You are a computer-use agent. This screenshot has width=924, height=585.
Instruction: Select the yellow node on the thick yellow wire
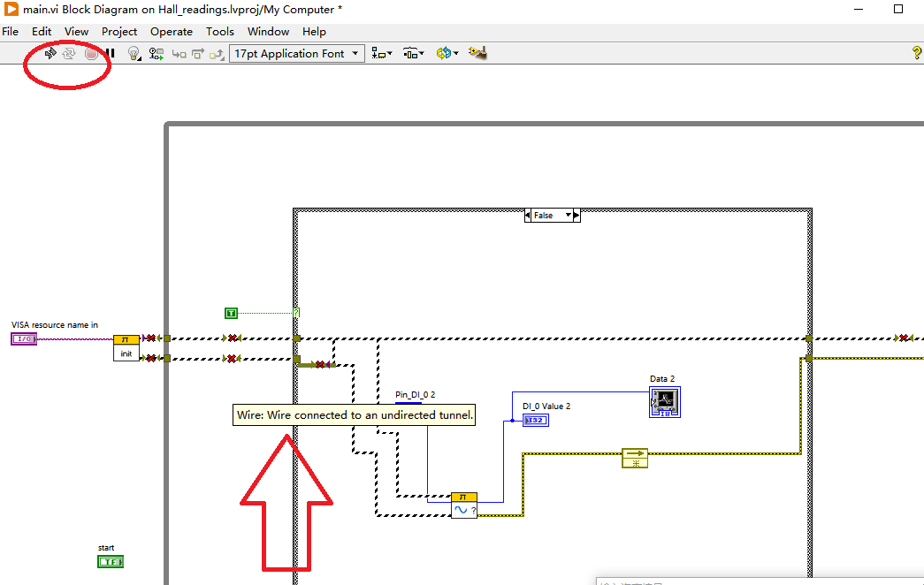[635, 458]
